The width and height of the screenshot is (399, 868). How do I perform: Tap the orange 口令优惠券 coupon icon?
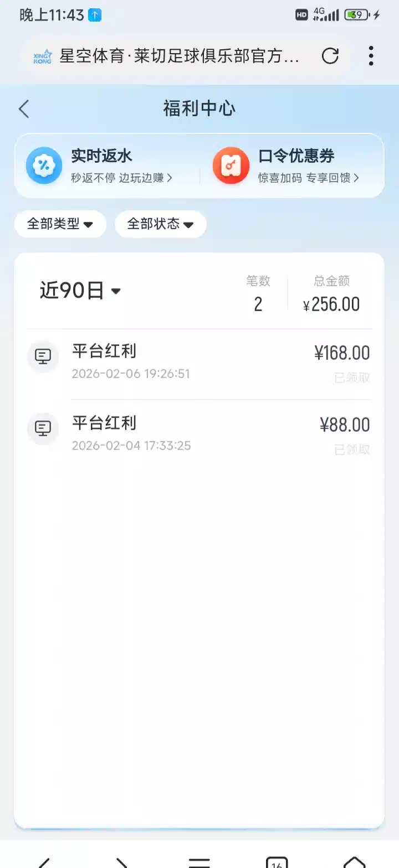231,165
